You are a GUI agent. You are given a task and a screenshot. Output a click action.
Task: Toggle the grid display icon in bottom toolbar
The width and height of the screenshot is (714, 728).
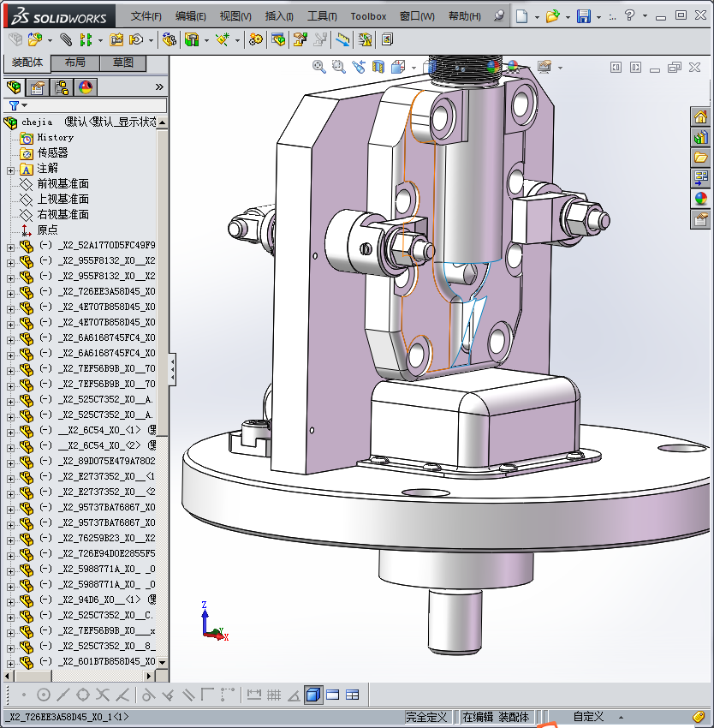click(x=274, y=695)
